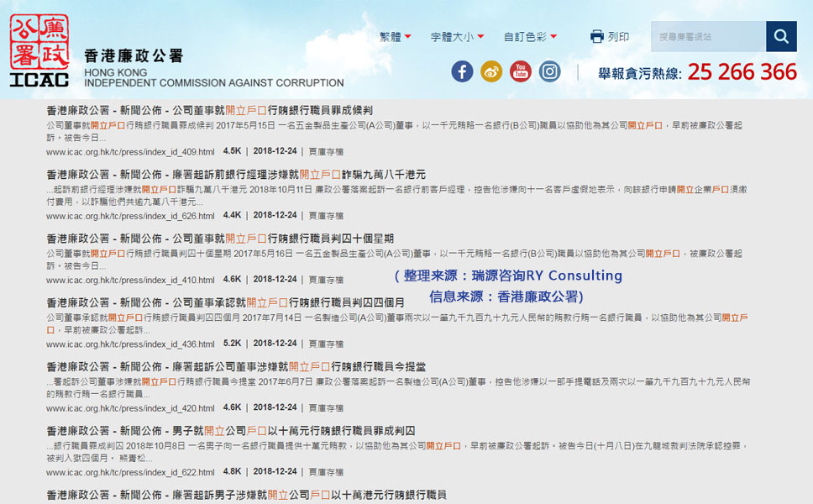Open the ICAC Instagram page icon
Viewport: 813px width, 504px height.
549,71
